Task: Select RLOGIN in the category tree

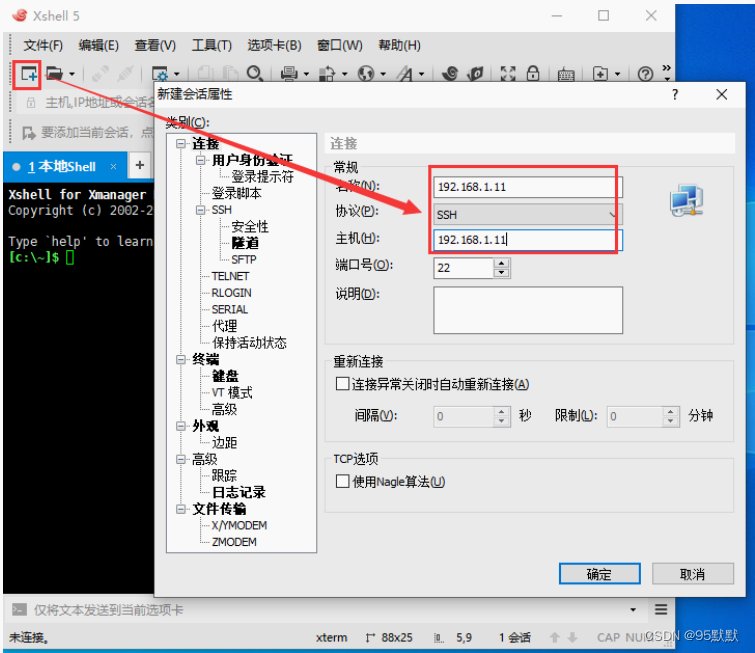Action: tap(231, 293)
